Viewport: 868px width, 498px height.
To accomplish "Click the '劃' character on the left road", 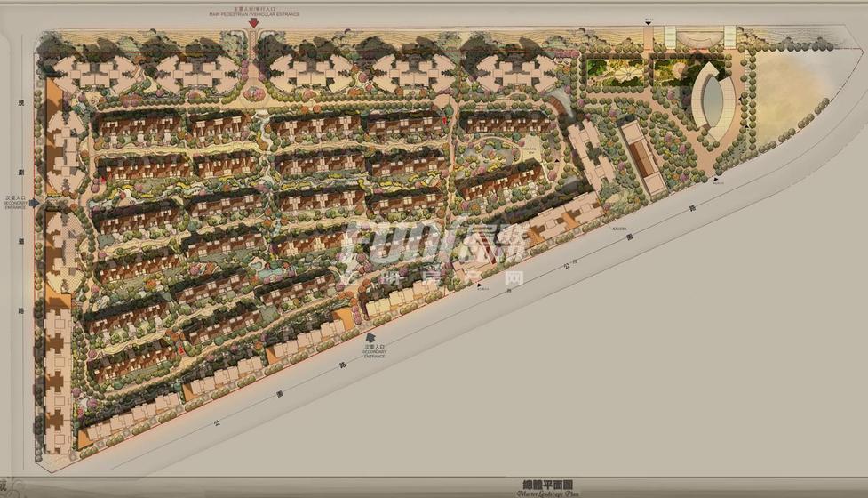I will click(x=21, y=173).
